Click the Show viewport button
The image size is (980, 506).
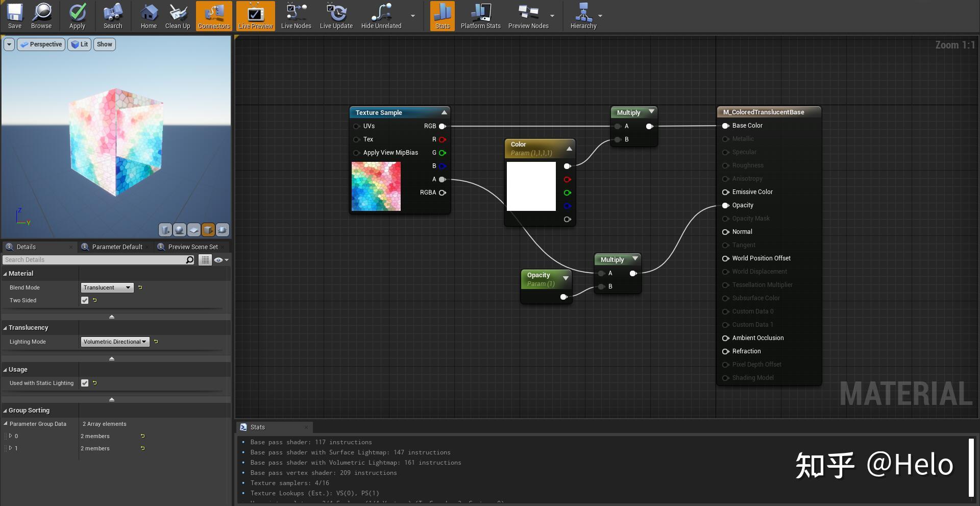point(104,44)
